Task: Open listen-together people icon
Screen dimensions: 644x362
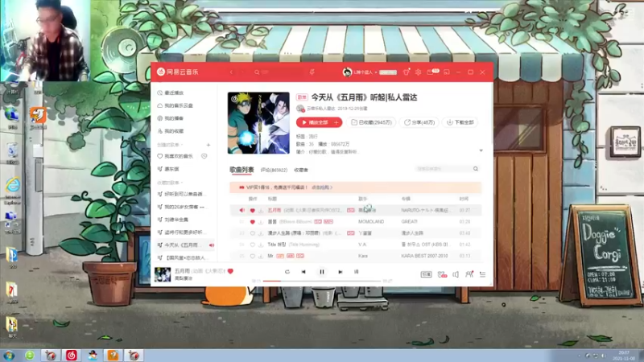Action: point(469,274)
